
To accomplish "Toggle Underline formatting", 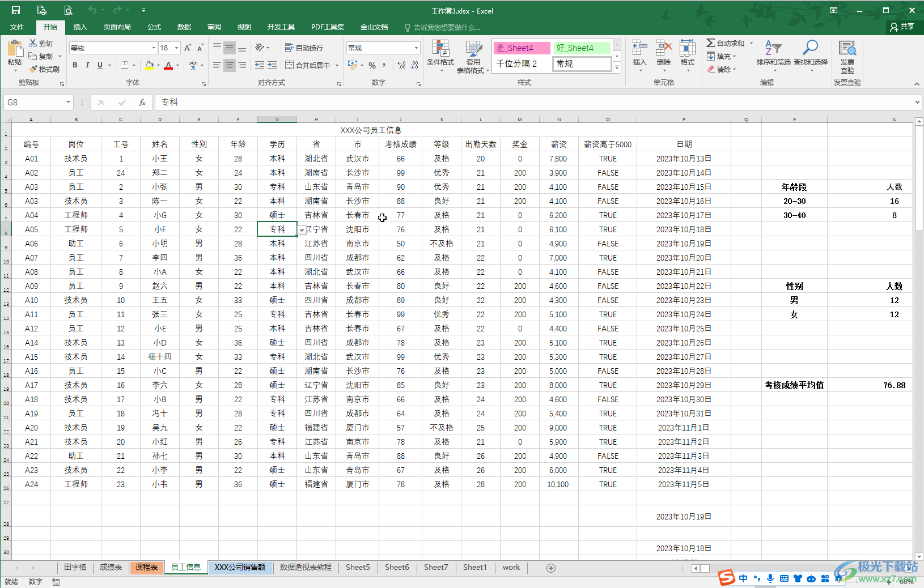I will (x=100, y=65).
